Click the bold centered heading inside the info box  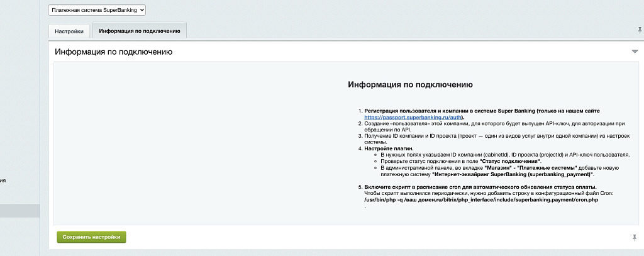410,84
